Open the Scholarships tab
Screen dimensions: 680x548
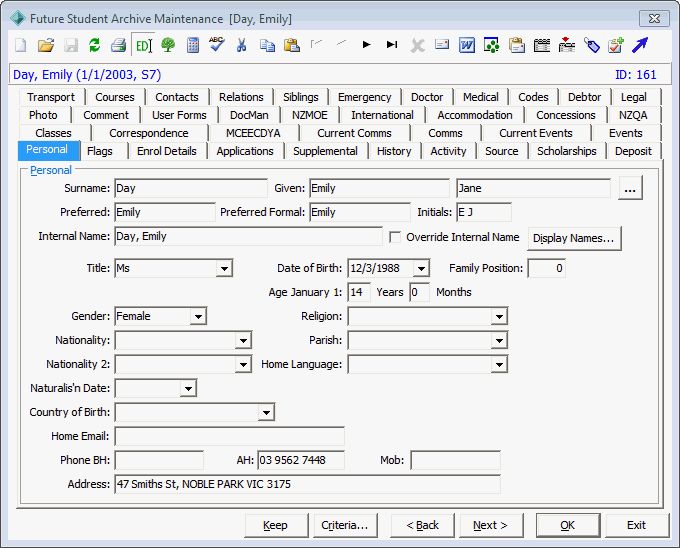click(566, 151)
